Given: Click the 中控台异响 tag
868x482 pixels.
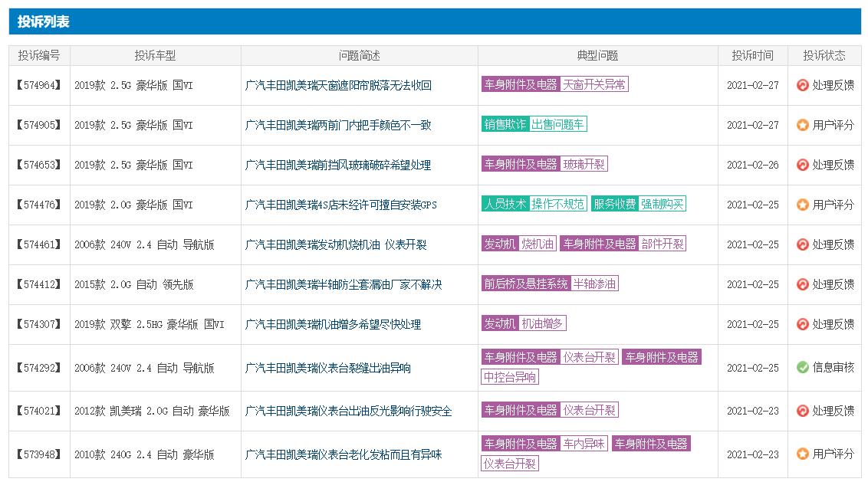Looking at the screenshot, I should 510,378.
